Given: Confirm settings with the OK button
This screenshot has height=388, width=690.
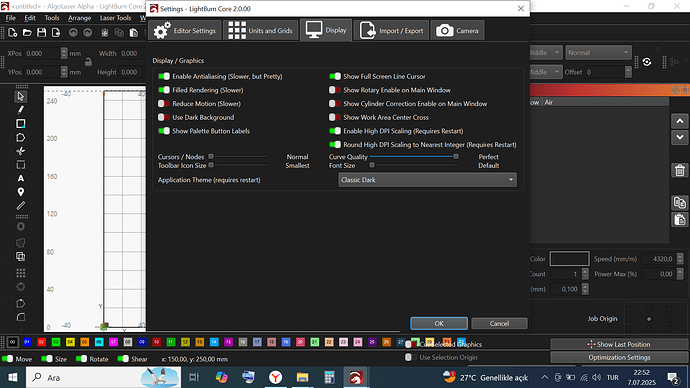Looking at the screenshot, I should 439,323.
